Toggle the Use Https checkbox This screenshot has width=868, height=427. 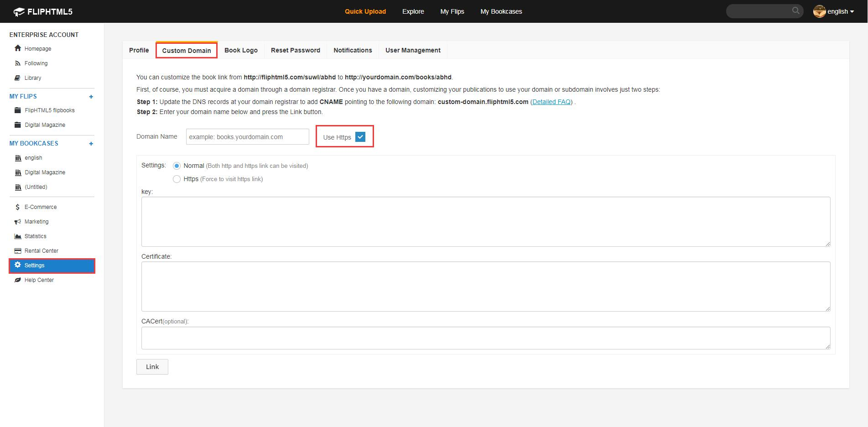pyautogui.click(x=360, y=137)
